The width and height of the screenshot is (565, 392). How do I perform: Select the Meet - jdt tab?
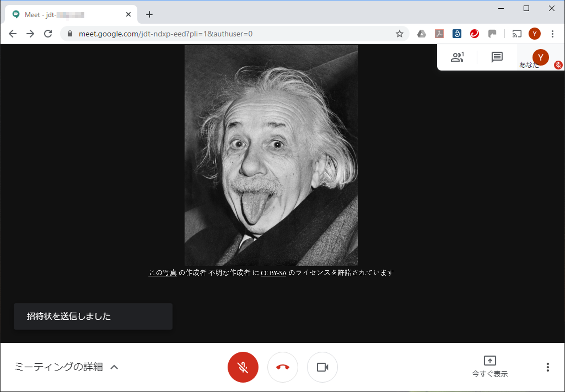click(71, 14)
